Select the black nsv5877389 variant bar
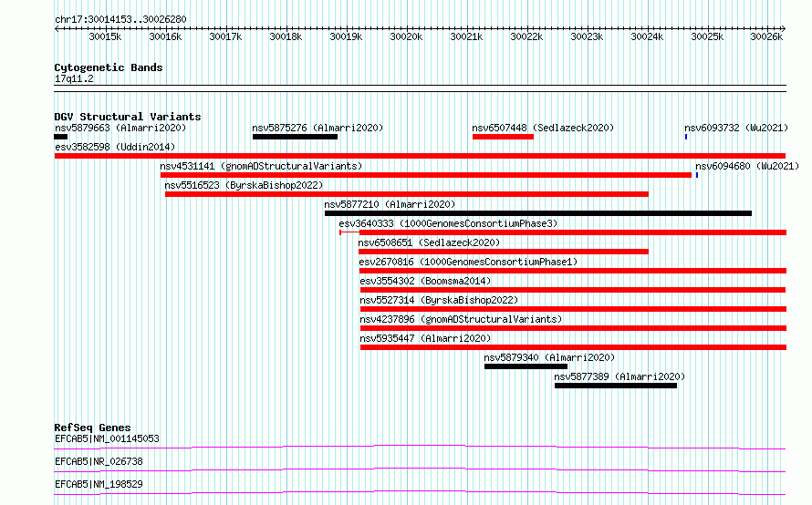This screenshot has width=812, height=505. coord(616,386)
